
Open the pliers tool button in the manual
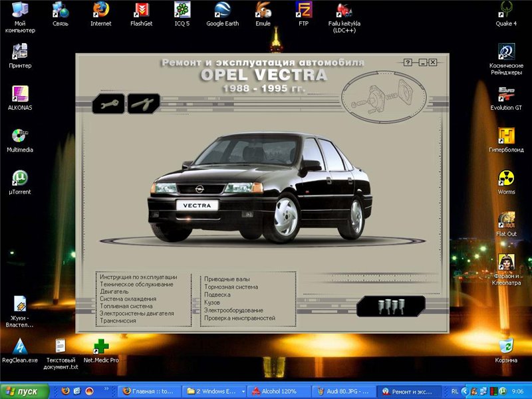point(144,104)
